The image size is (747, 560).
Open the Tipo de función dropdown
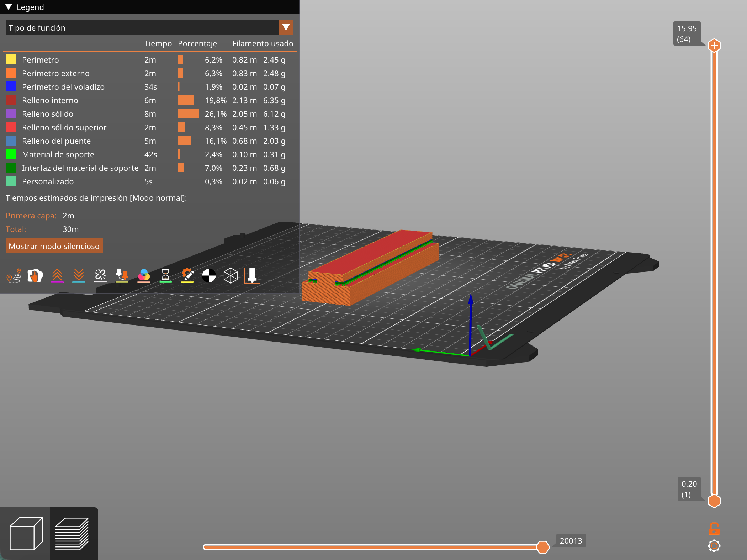(x=286, y=27)
